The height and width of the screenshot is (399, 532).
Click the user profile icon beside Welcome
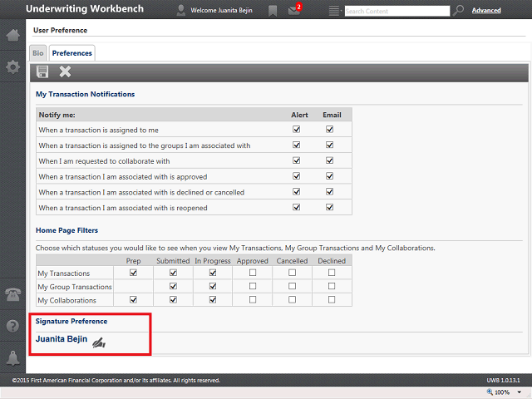(x=181, y=11)
